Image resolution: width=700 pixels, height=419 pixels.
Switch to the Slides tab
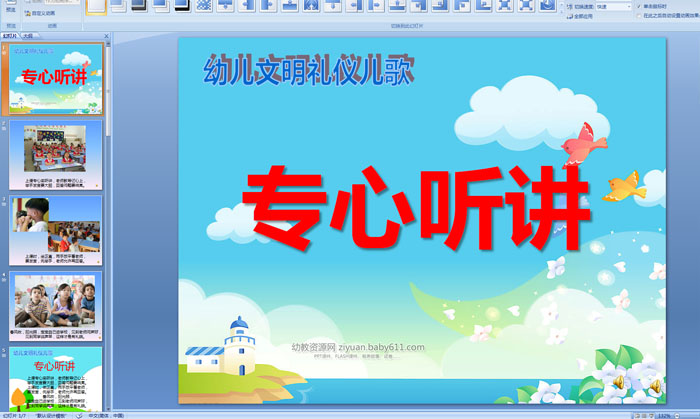click(9, 36)
